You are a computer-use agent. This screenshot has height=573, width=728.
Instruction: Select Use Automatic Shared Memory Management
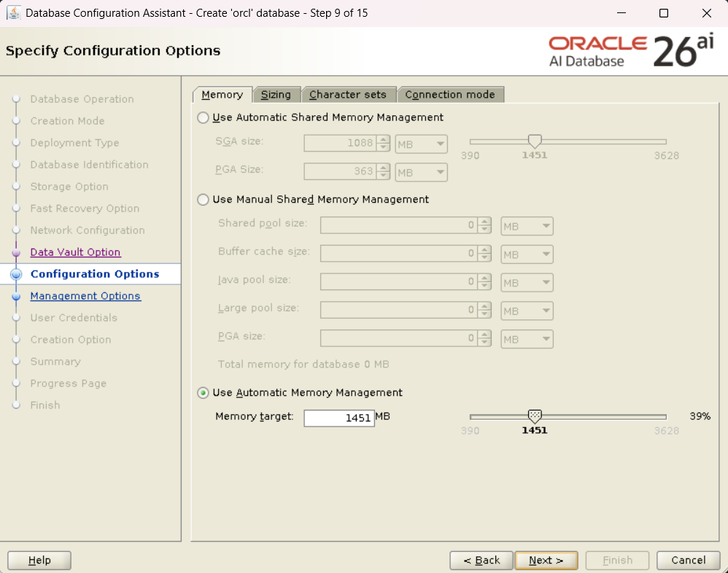pos(203,117)
